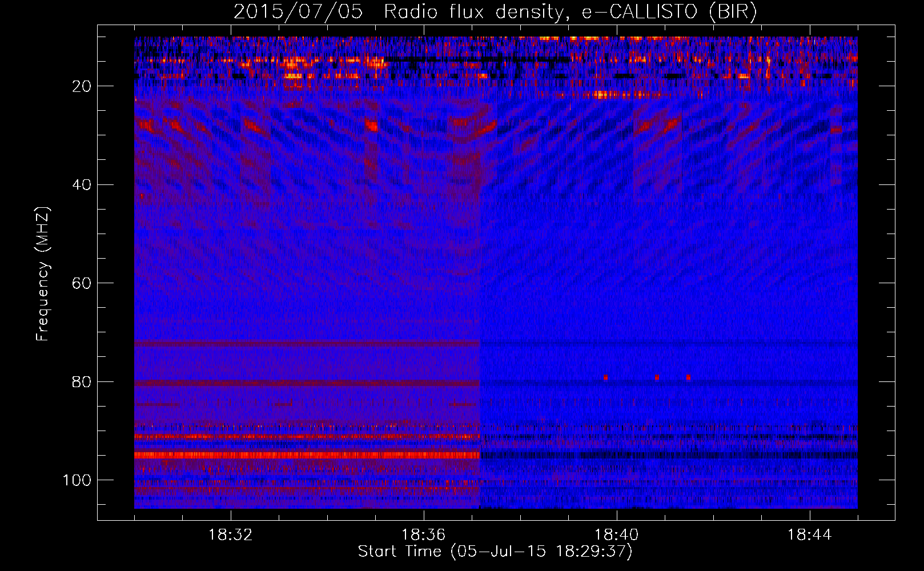924x571 pixels.
Task: Click the "Start Time" x-axis label
Action: click(495, 552)
